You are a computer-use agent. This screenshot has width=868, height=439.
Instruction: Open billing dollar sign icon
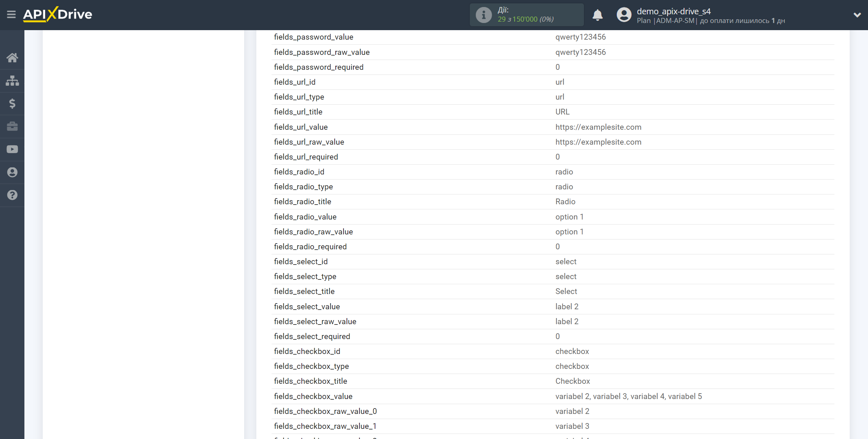click(x=12, y=104)
